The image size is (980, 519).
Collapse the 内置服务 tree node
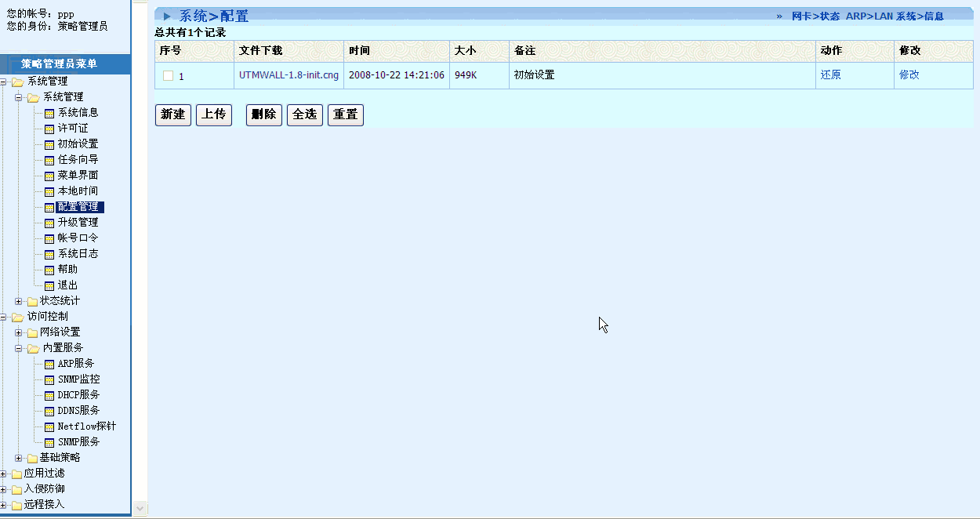point(19,348)
